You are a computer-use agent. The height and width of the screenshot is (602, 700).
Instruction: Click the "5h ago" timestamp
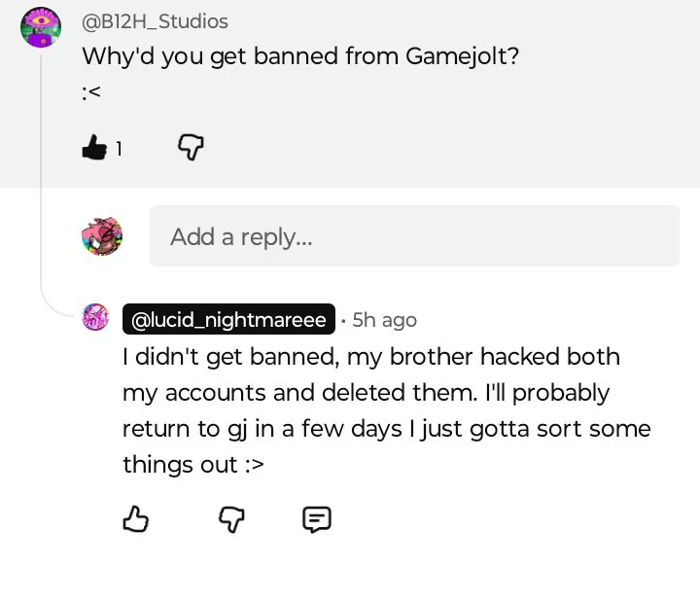(384, 319)
